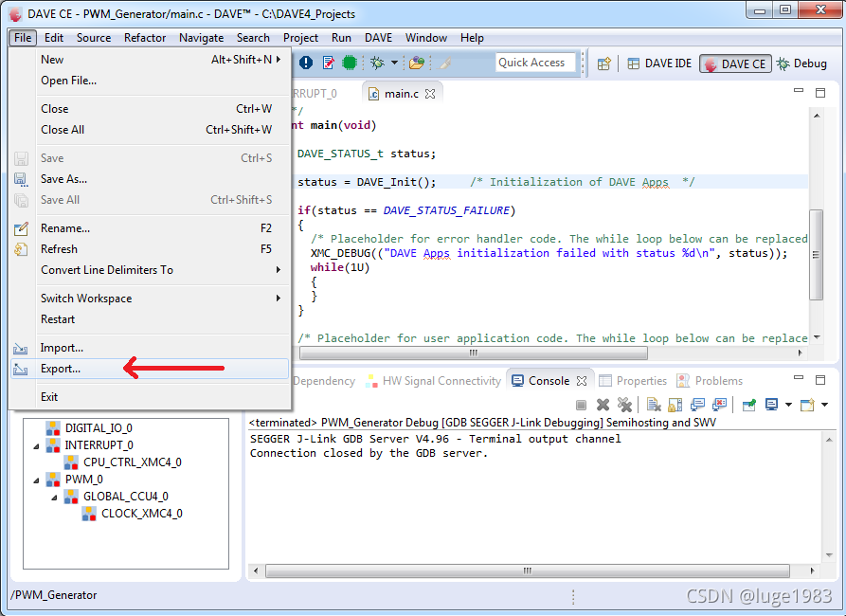Click the editor vertical scrollbar thumb
The width and height of the screenshot is (846, 616).
tap(817, 254)
